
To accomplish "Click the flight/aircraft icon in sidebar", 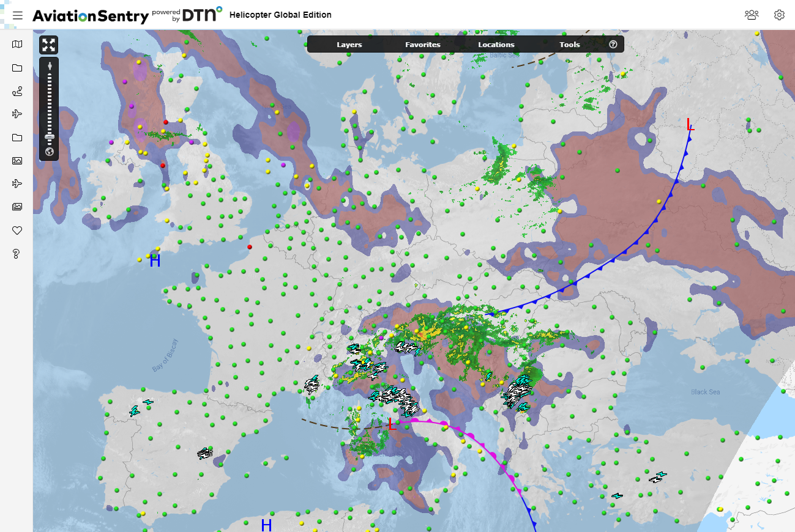I will pyautogui.click(x=17, y=113).
